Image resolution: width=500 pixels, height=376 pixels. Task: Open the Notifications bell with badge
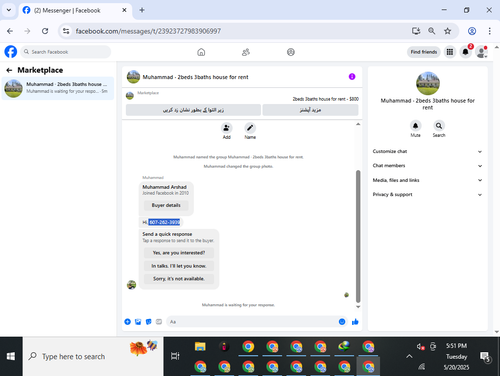click(466, 52)
